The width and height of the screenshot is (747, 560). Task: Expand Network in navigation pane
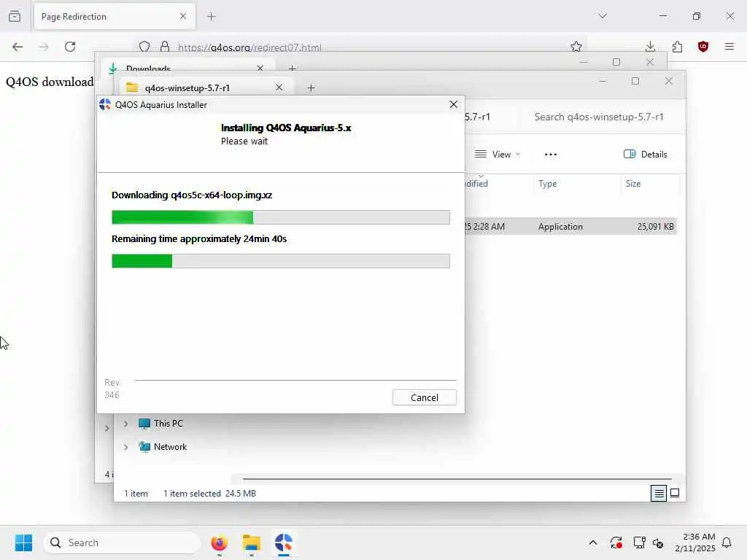(x=125, y=447)
